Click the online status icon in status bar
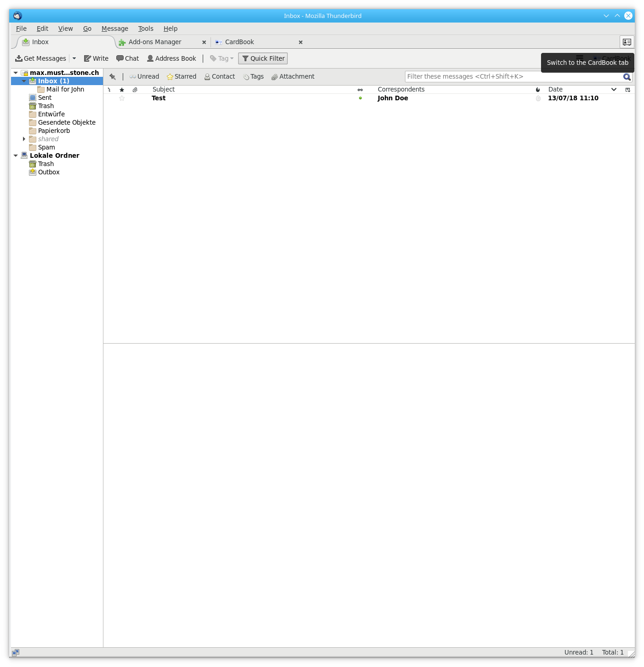The height and width of the screenshot is (667, 644). [x=16, y=652]
